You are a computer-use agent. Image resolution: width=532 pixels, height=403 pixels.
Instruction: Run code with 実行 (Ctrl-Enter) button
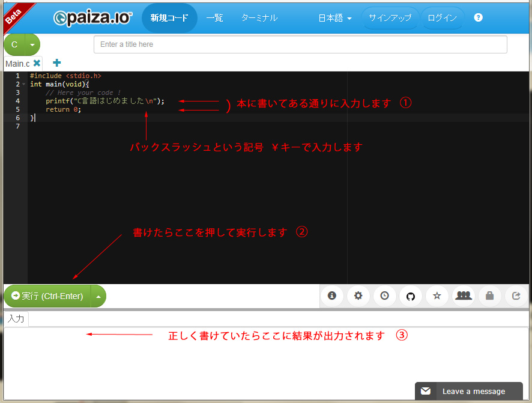[x=47, y=296]
